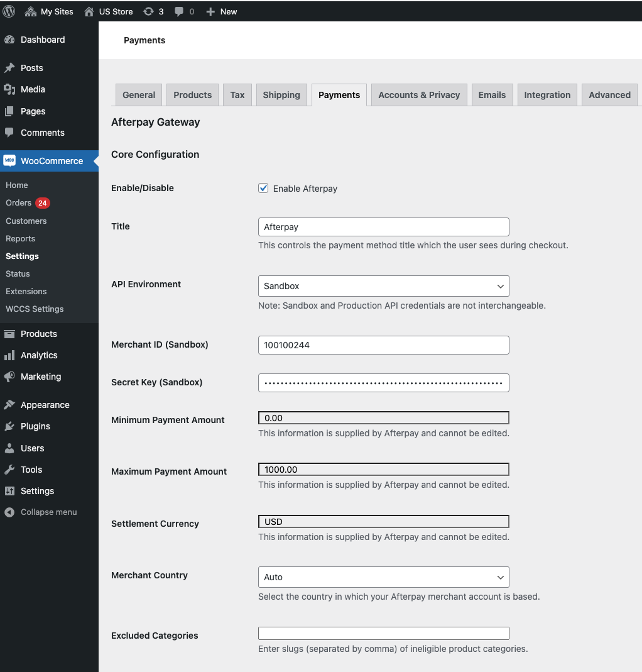This screenshot has width=642, height=672.
Task: Expand the Merchant Country dropdown
Action: point(383,577)
